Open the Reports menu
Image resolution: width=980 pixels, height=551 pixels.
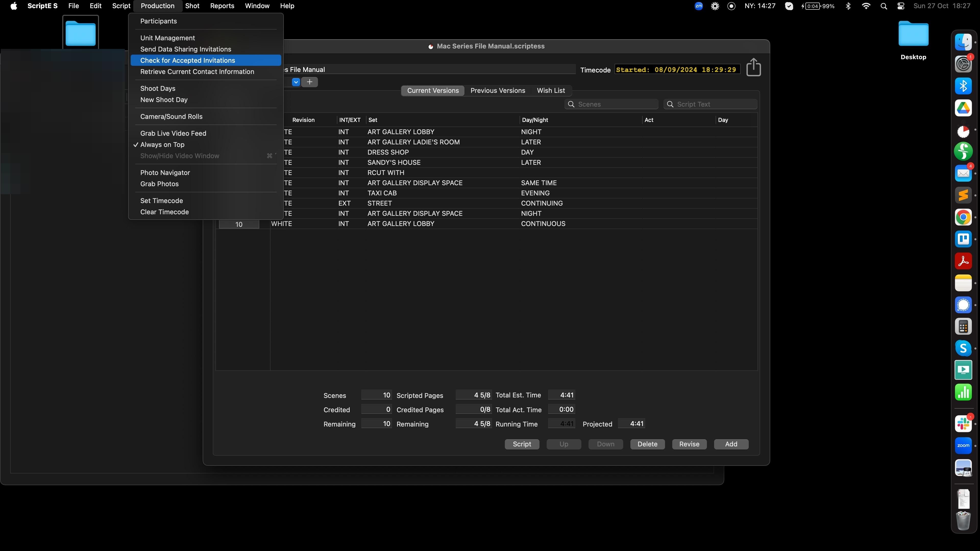pyautogui.click(x=222, y=6)
